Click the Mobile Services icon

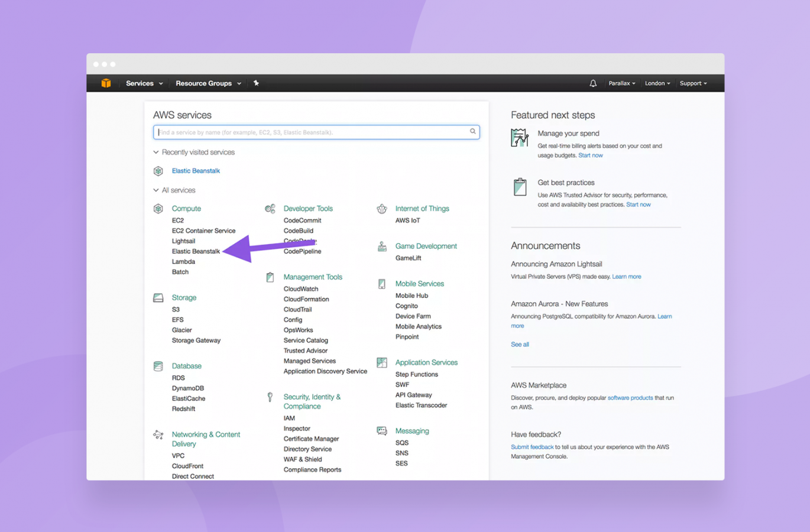(x=382, y=284)
